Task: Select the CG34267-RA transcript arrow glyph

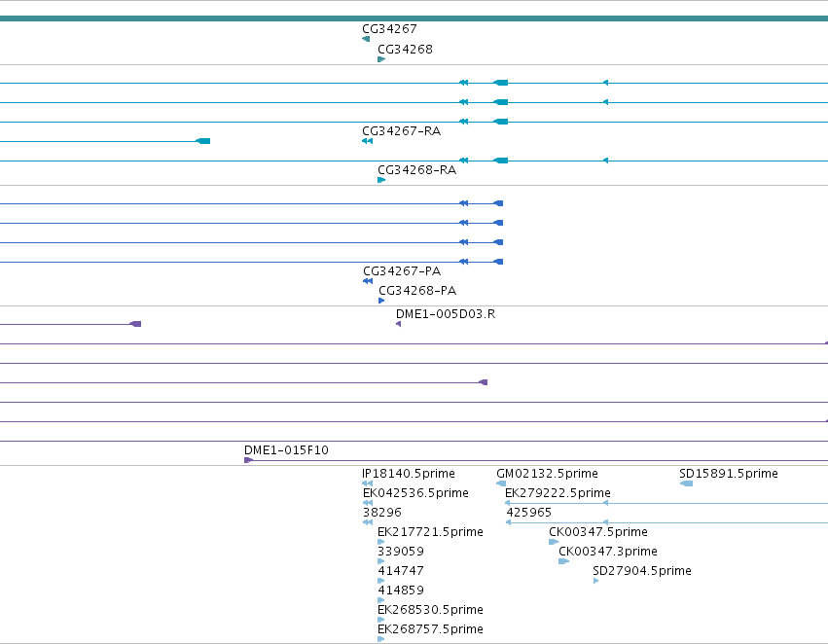Action: (x=368, y=141)
